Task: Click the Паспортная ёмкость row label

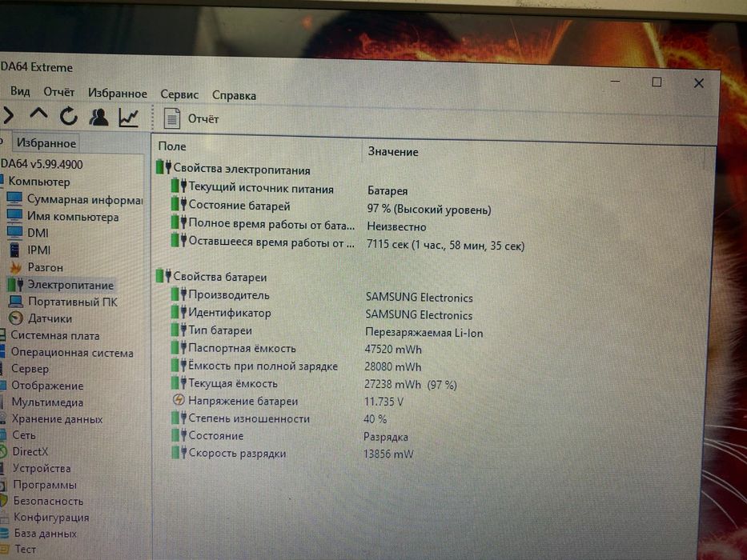Action: coord(242,348)
